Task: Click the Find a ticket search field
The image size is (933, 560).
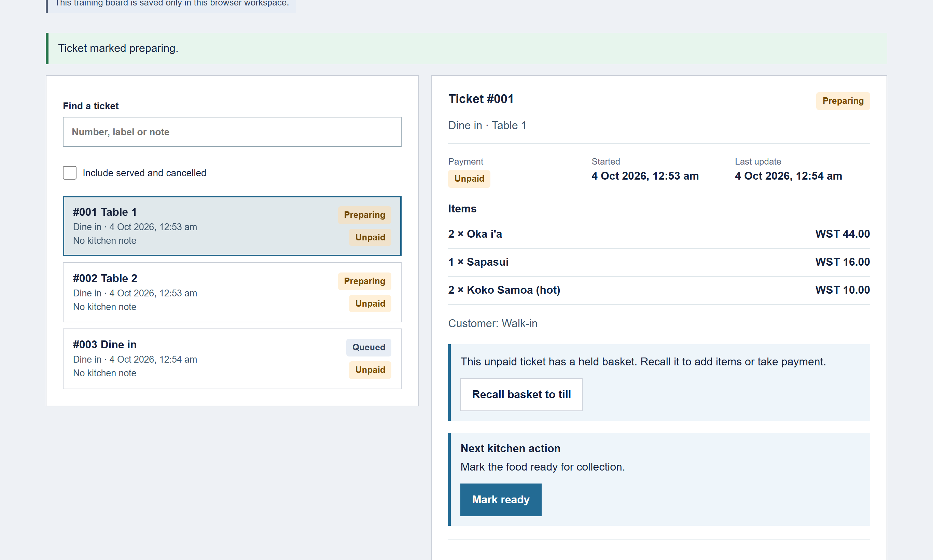Action: click(232, 132)
